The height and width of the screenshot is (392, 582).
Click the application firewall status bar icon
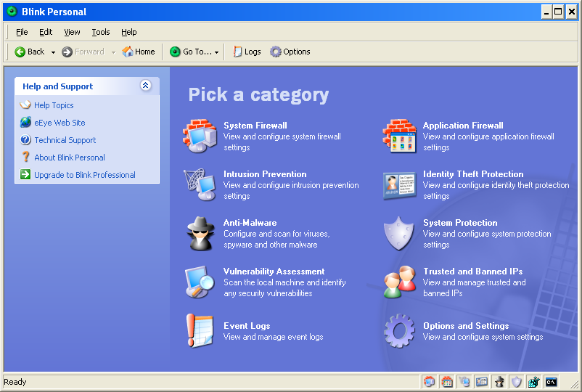tap(446, 382)
